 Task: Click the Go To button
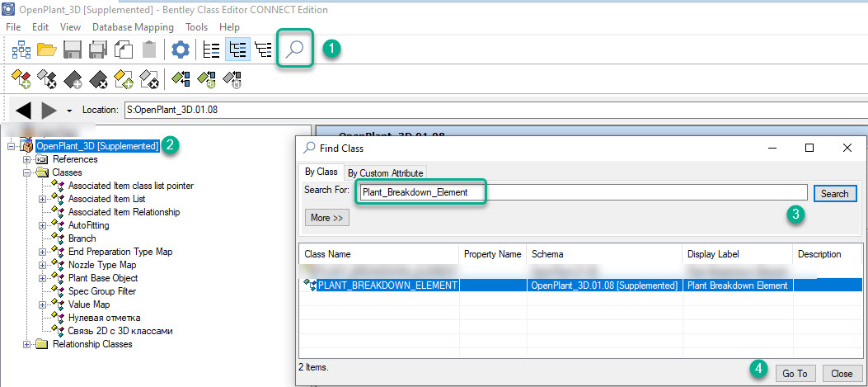795,374
